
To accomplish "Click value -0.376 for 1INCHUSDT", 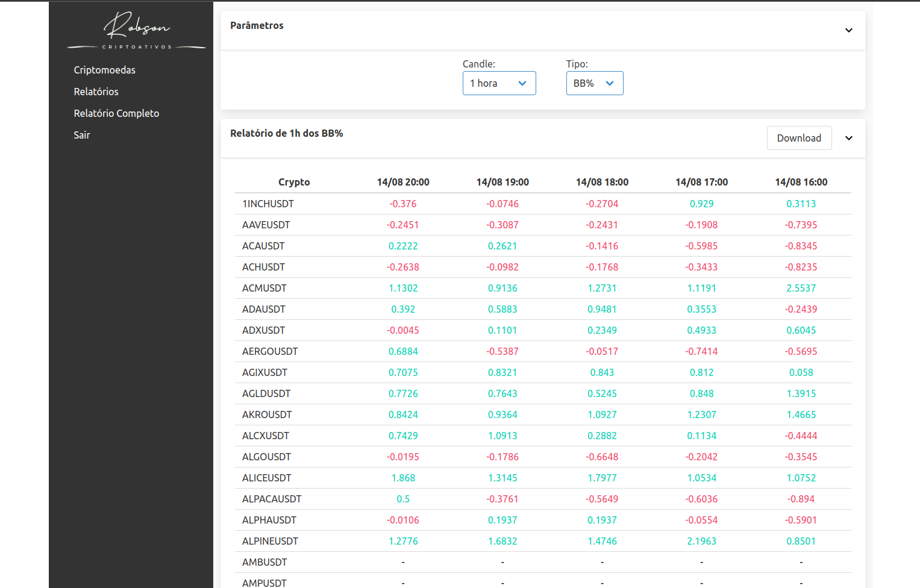I will 403,204.
